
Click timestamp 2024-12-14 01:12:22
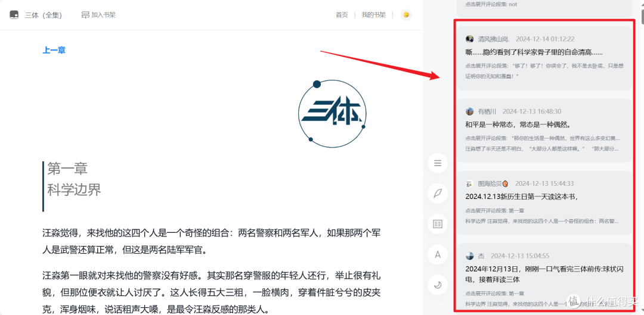tap(545, 39)
